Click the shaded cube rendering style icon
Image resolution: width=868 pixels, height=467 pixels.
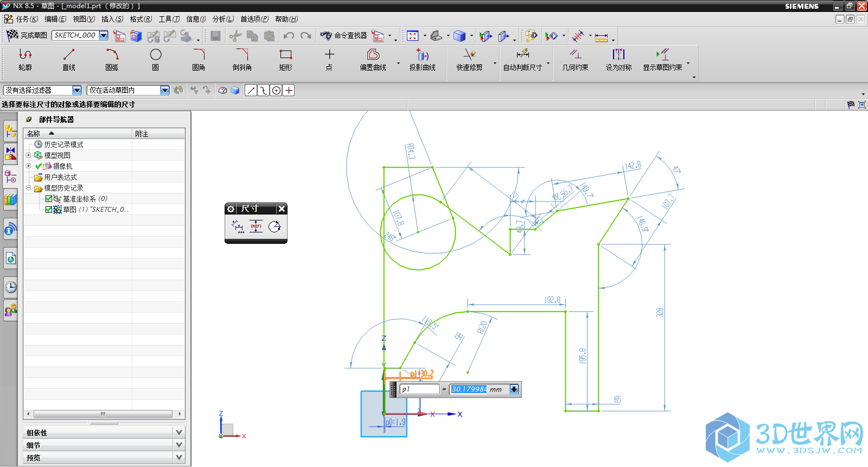coord(459,36)
